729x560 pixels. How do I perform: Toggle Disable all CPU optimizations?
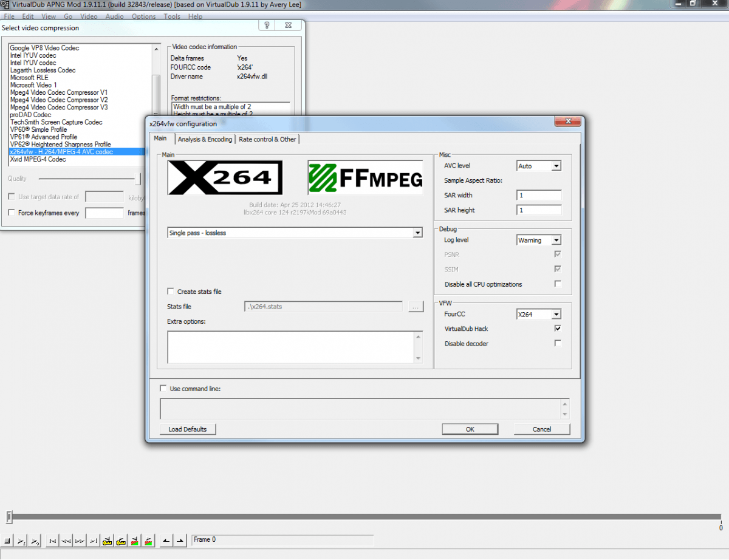[558, 284]
